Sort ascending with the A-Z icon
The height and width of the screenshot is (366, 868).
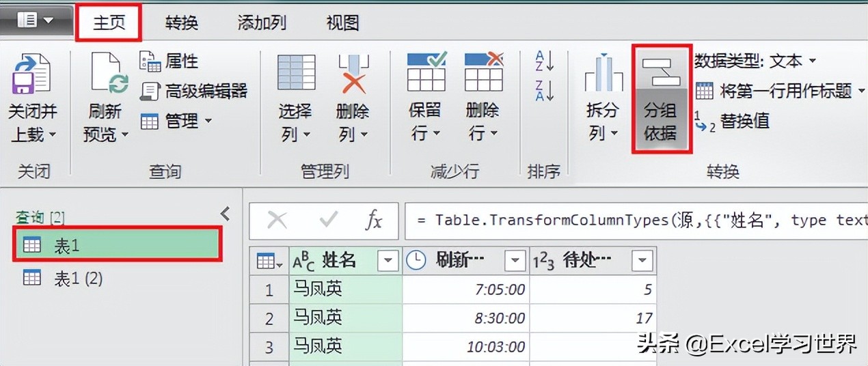pos(545,60)
